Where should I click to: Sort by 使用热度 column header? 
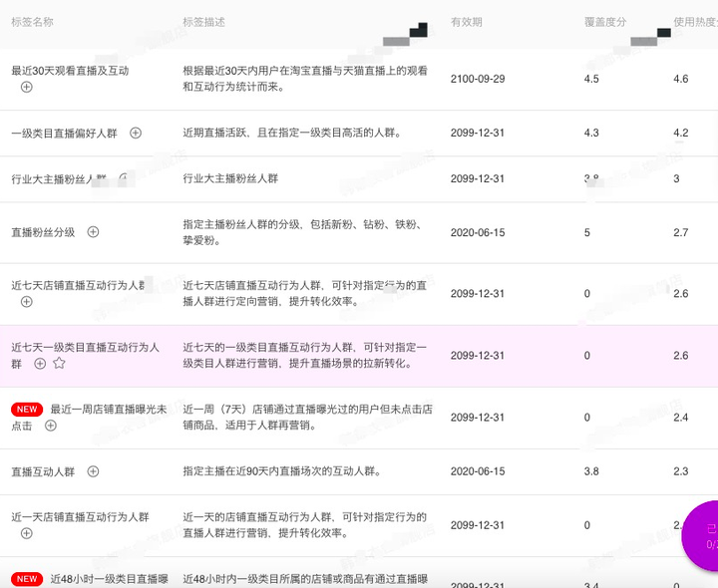click(x=695, y=22)
